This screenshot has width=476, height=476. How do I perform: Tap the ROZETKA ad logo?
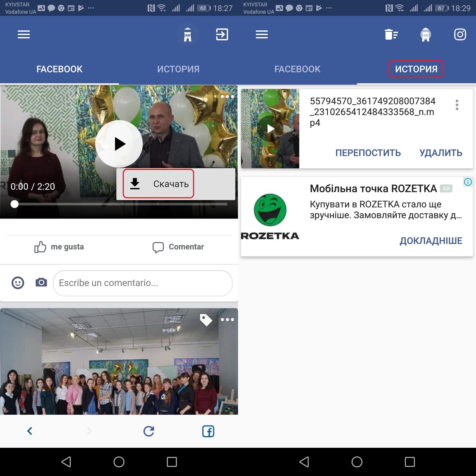270,216
